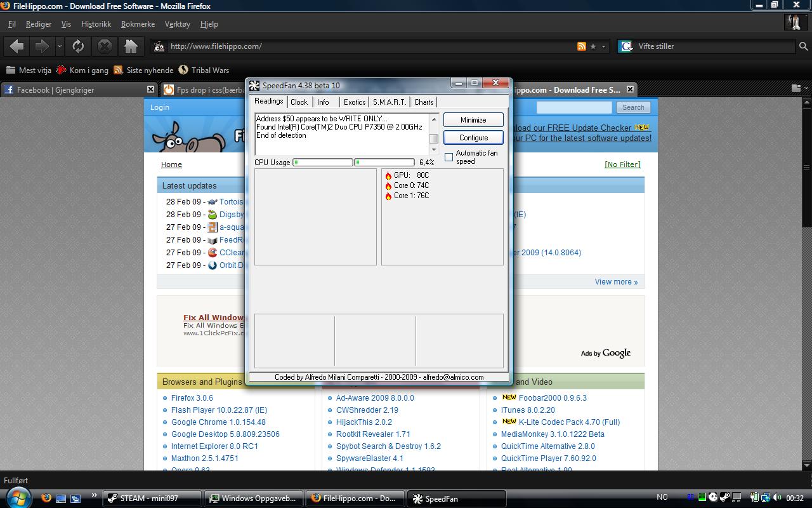Screen dimensions: 812x508
Task: Open the address bar URL dropdown
Action: click(x=604, y=46)
